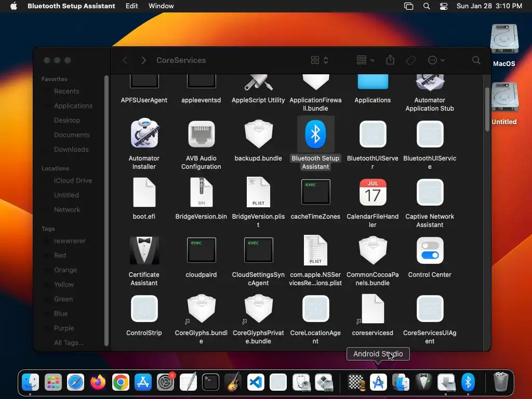Select Applications in the sidebar

(73, 105)
